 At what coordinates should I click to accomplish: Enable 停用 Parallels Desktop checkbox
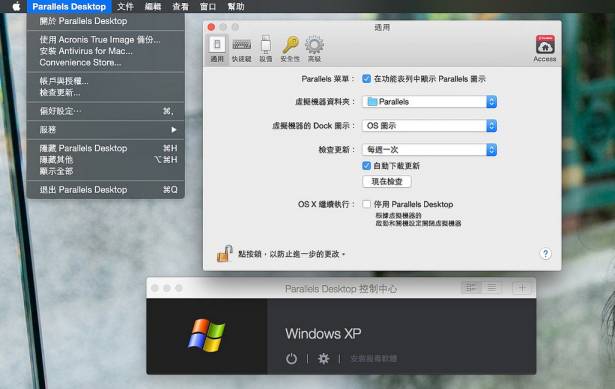click(366, 204)
